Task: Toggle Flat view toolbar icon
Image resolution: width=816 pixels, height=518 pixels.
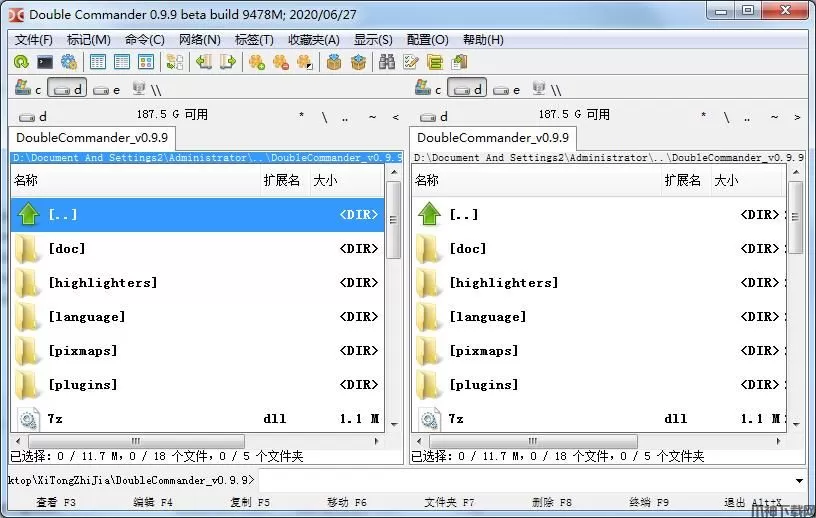Action: click(x=175, y=62)
